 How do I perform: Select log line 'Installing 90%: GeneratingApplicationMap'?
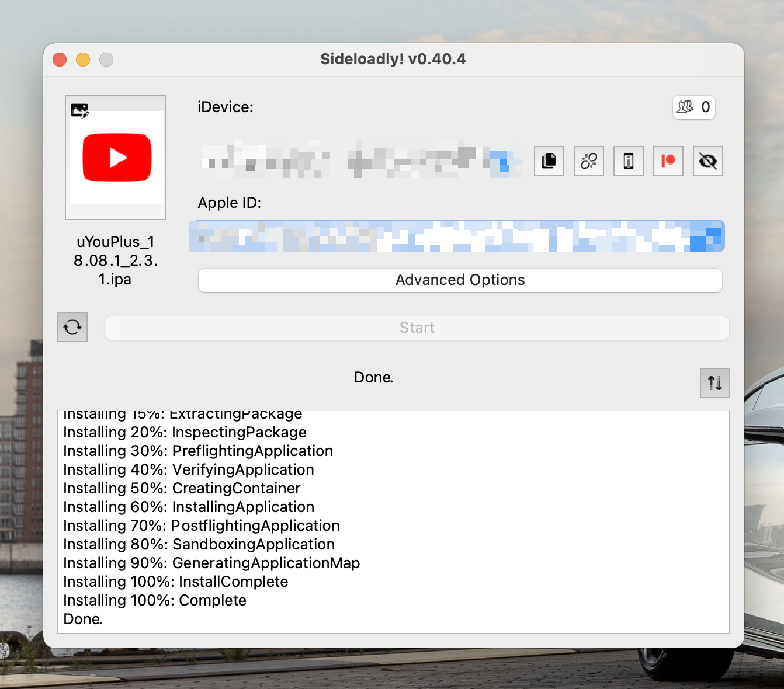point(211,563)
